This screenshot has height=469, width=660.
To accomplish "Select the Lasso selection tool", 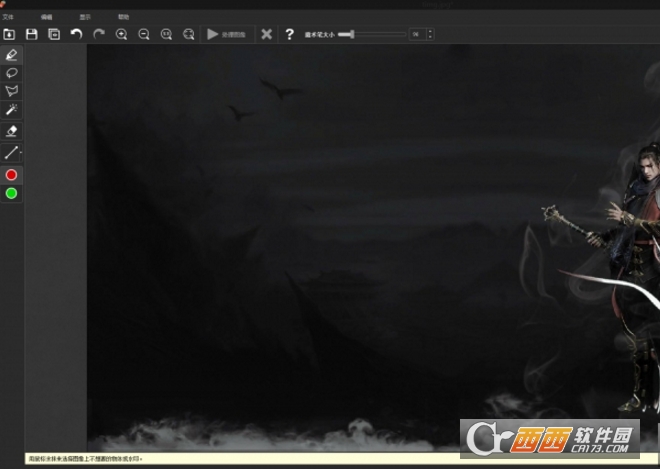I will (x=11, y=73).
